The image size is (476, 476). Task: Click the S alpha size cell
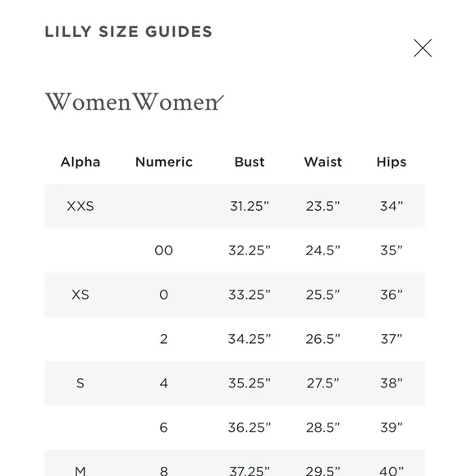coord(80,383)
